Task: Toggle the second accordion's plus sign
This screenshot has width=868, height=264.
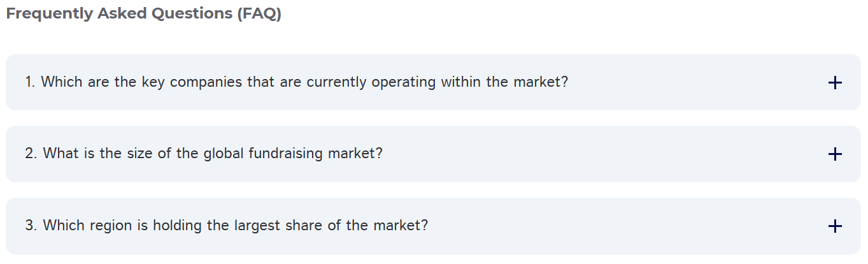Action: [x=835, y=154]
